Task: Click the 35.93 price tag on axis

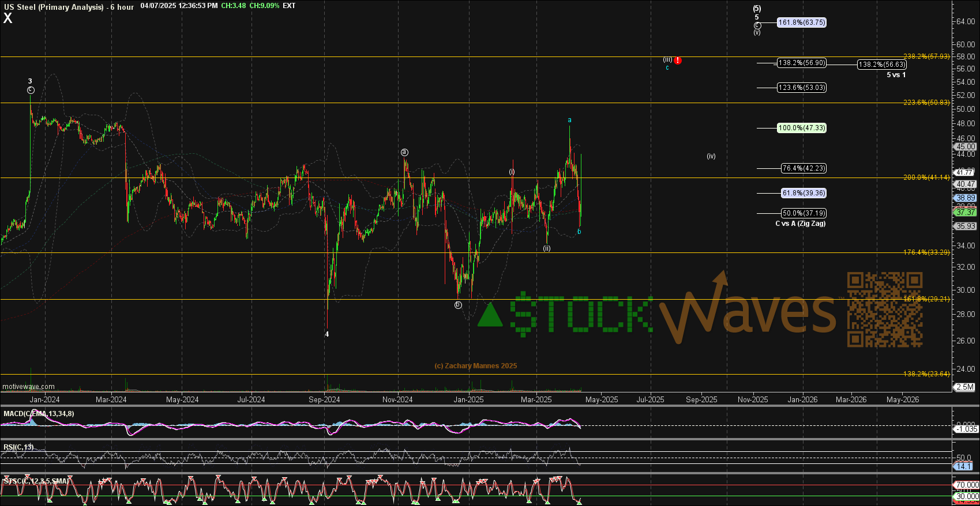Action: pos(966,226)
